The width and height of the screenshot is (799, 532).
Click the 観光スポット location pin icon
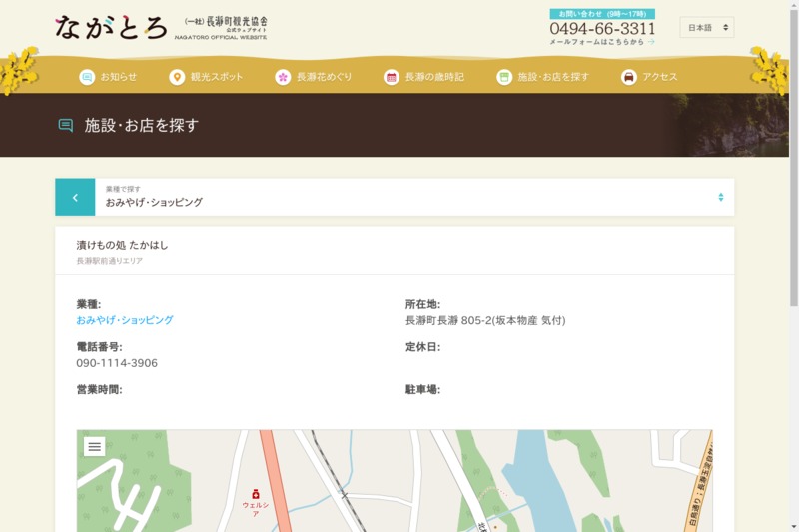coord(177,77)
